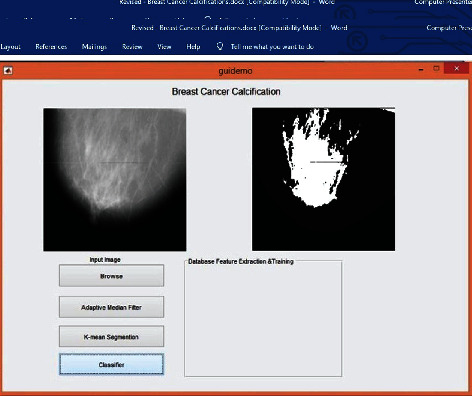Run the Adaptive Median Filter

coord(111,307)
